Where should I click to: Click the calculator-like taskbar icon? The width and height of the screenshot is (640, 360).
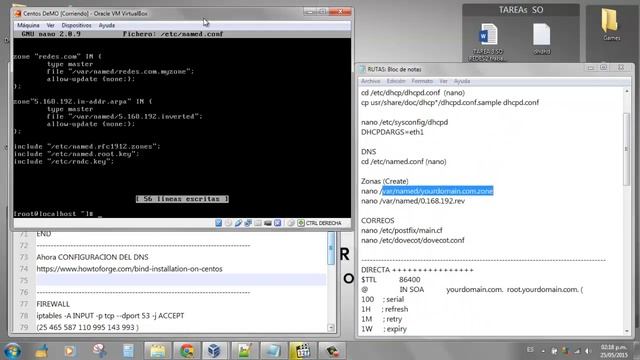point(128,351)
